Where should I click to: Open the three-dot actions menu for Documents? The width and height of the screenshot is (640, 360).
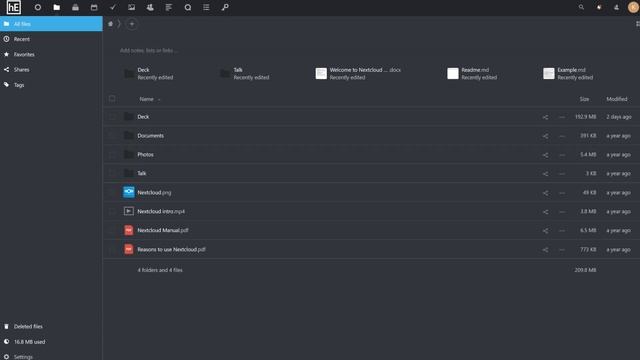[x=562, y=136]
